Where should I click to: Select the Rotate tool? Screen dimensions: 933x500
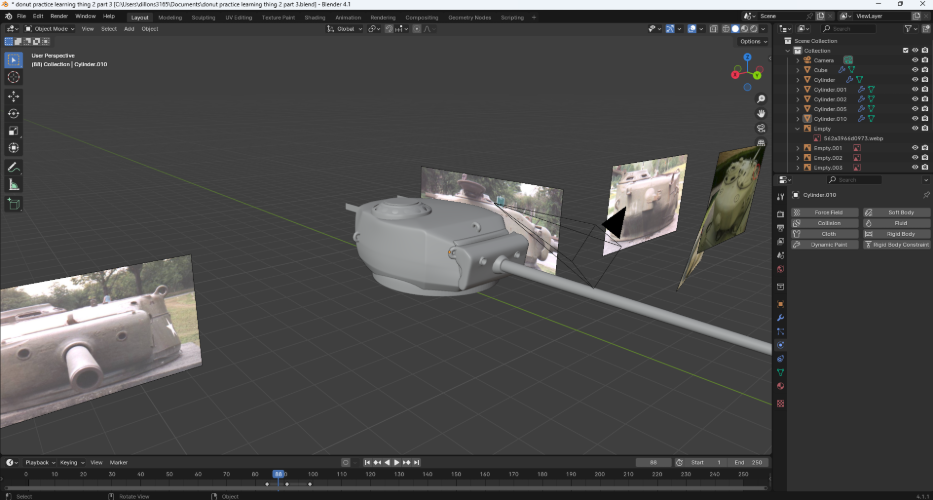tap(14, 114)
